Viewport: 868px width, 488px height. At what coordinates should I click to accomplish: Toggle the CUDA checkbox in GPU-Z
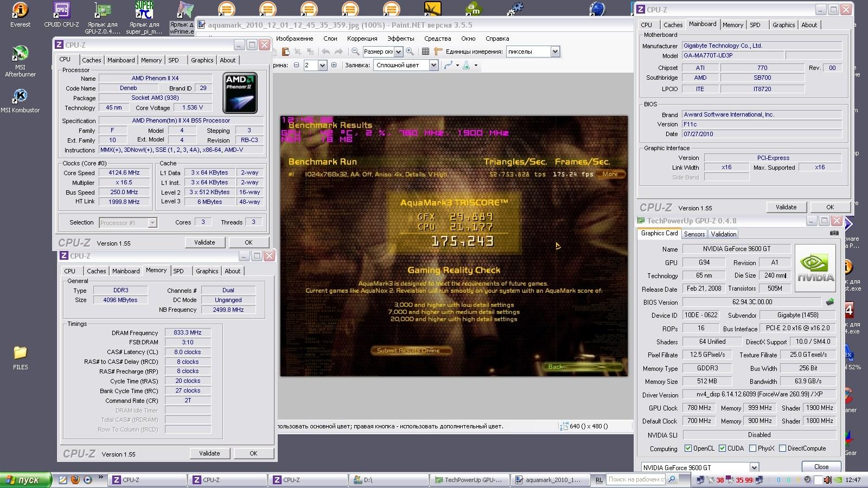pos(723,448)
